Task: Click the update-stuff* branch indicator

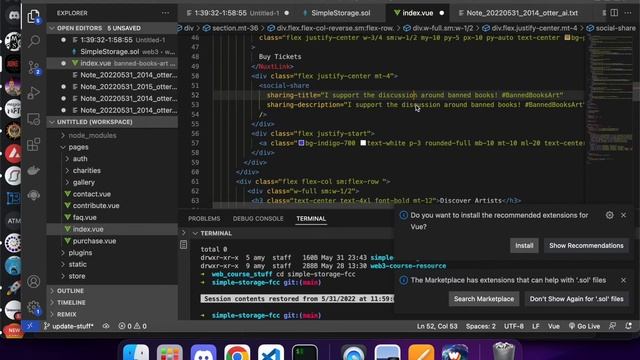Action: [x=68, y=326]
